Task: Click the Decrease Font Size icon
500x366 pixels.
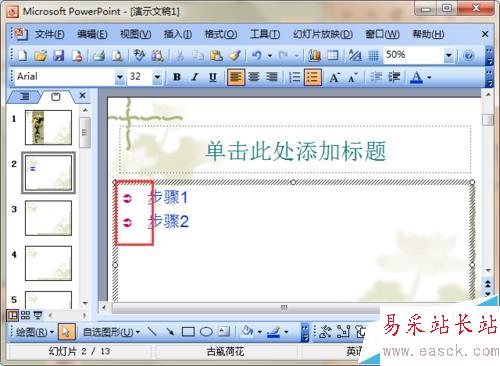Action: coord(353,77)
